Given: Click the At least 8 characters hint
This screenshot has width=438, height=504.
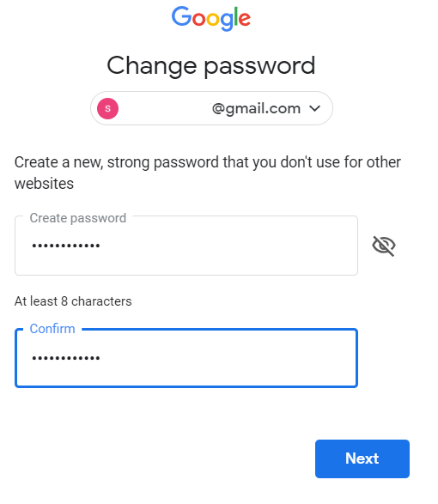Looking at the screenshot, I should [73, 301].
